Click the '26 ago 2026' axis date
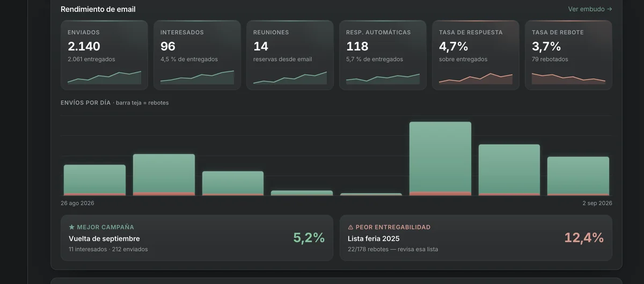This screenshot has height=284, width=644. point(77,203)
